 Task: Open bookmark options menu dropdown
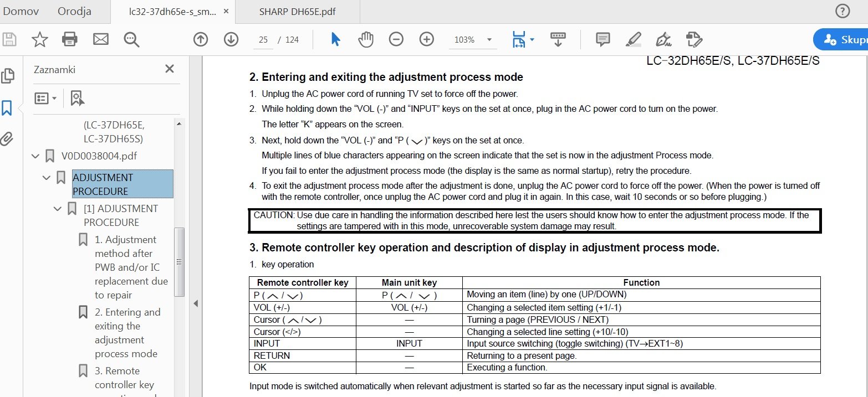(45, 98)
